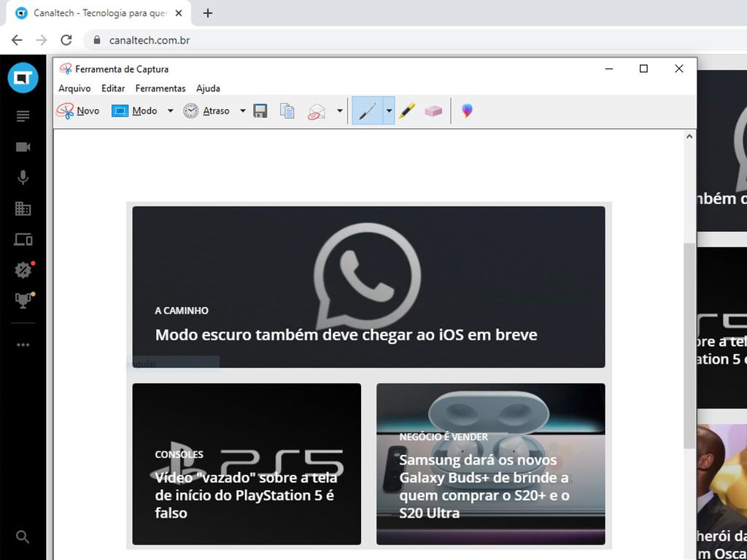
Task: Click the Modo rectangular capture button
Action: 134,111
